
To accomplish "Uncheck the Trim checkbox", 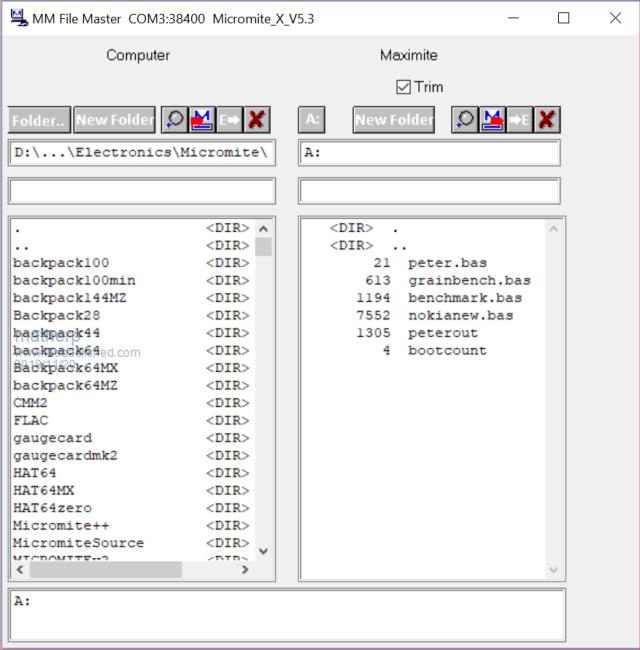I will point(404,87).
